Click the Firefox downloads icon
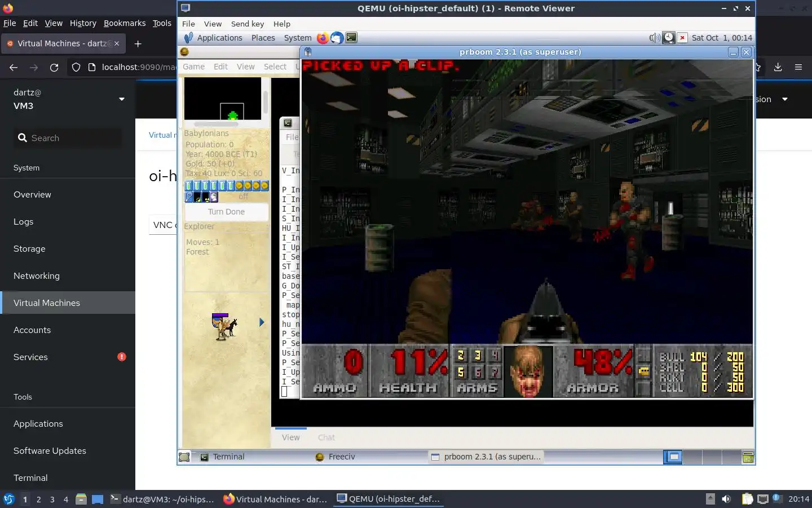Viewport: 812px width, 508px height. pyautogui.click(x=778, y=67)
